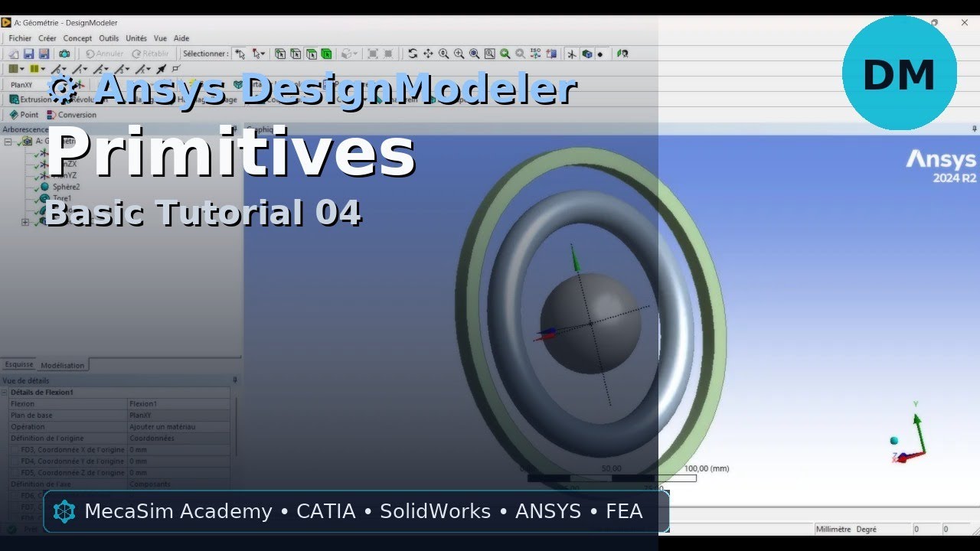Click the display model cube icon
This screenshot has height=551, width=980.
[586, 54]
